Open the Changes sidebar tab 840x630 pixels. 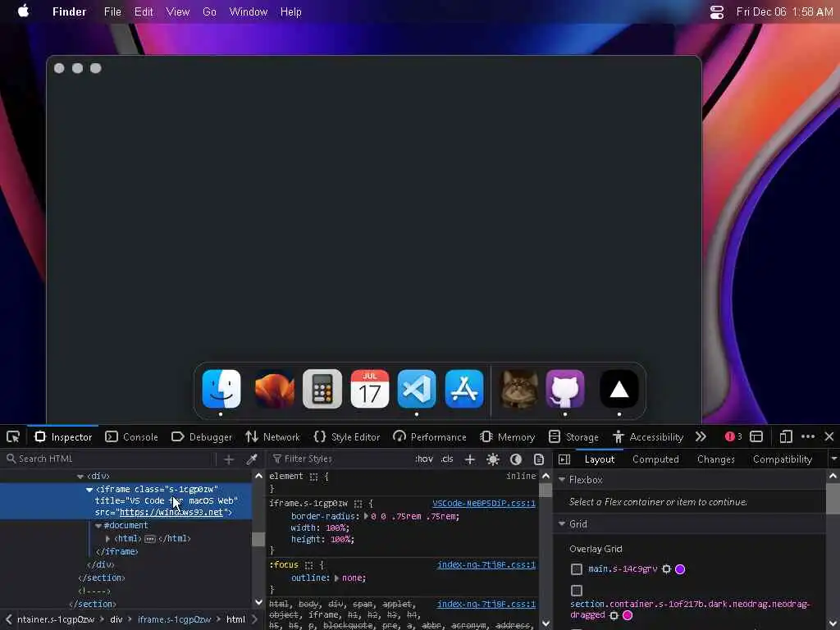point(715,459)
